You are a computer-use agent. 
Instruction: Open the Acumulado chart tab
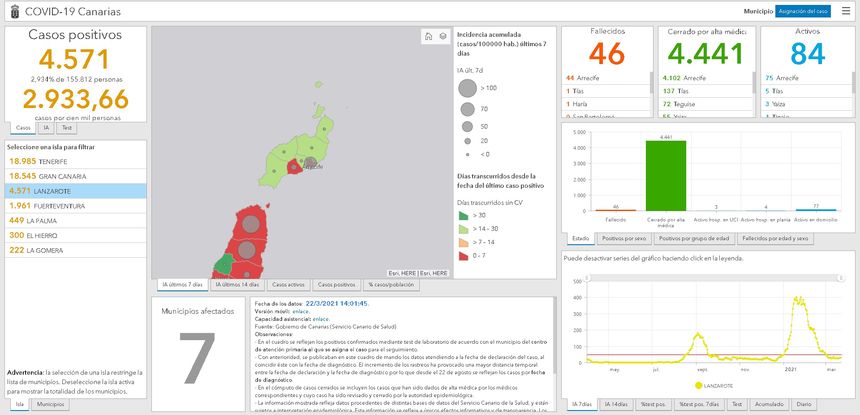768,405
